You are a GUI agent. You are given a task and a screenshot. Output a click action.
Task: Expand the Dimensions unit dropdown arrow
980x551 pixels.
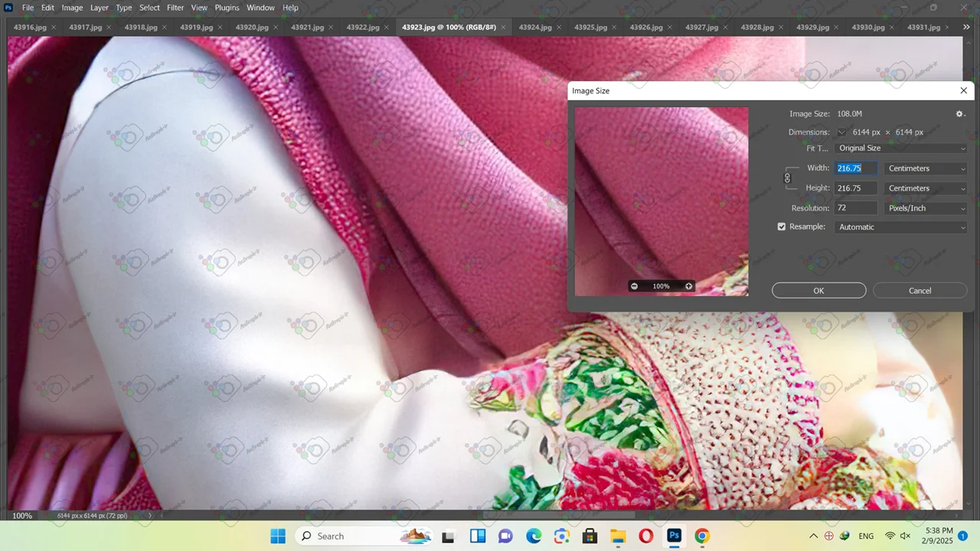coord(841,132)
